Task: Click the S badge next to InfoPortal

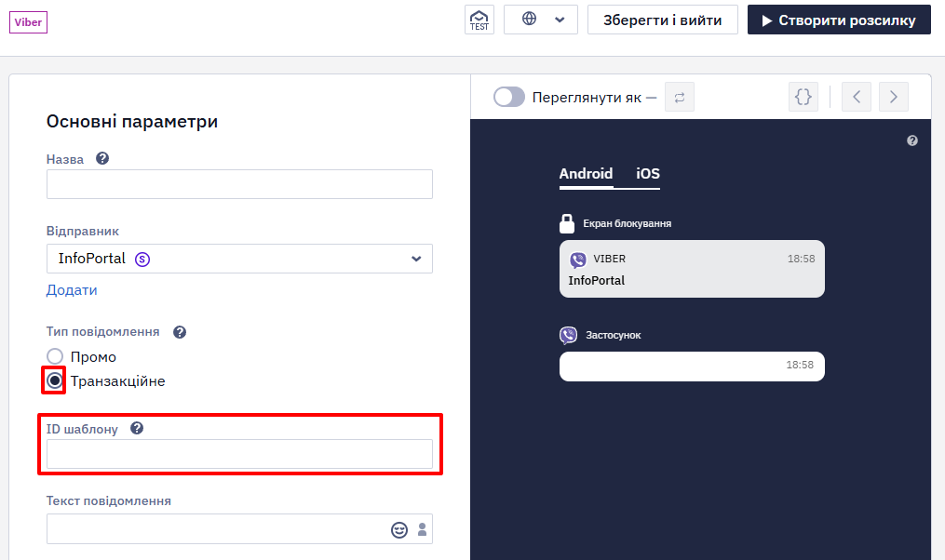Action: point(142,260)
